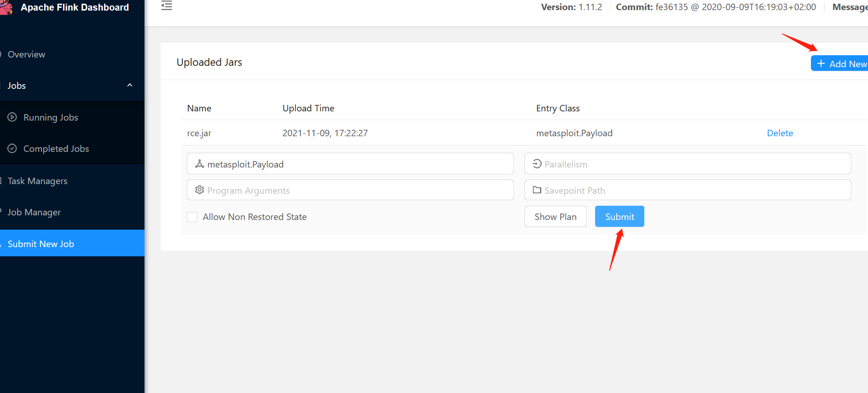
Task: Click the Message label in header
Action: (x=850, y=7)
